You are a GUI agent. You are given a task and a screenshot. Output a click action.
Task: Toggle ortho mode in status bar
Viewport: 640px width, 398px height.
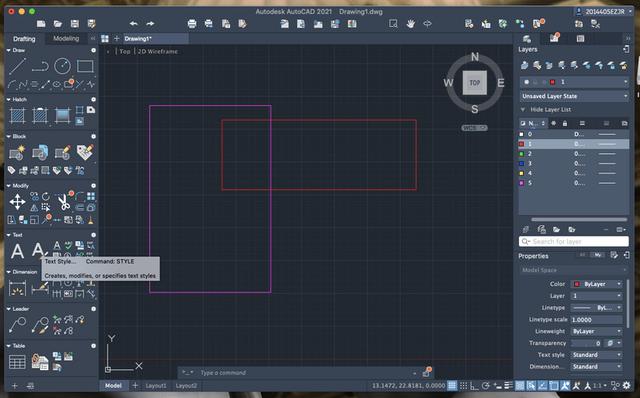point(474,385)
